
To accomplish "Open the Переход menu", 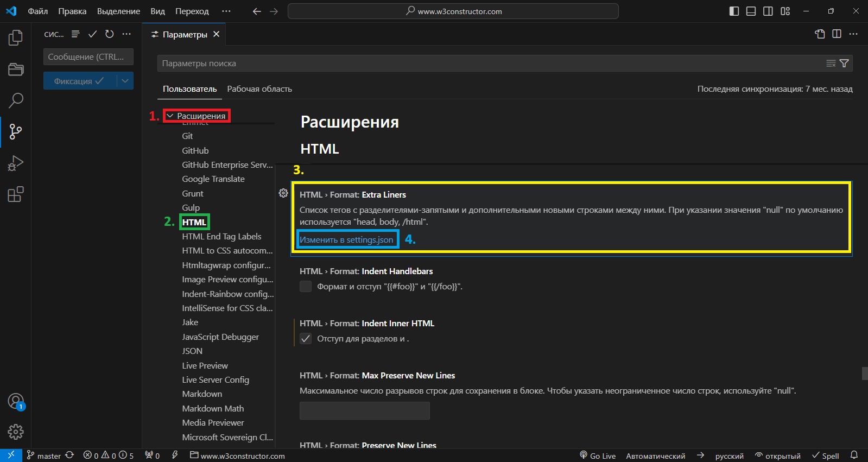I will (x=192, y=11).
